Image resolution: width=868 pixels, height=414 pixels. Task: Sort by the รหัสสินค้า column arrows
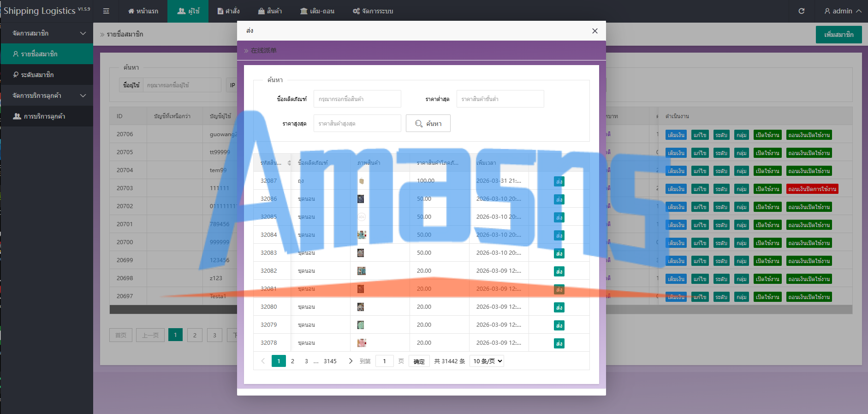pos(289,163)
